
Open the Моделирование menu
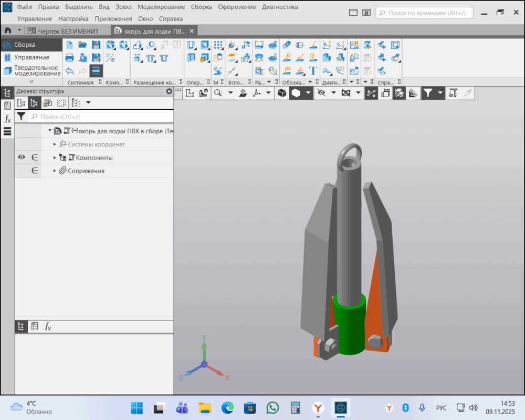[x=161, y=7]
